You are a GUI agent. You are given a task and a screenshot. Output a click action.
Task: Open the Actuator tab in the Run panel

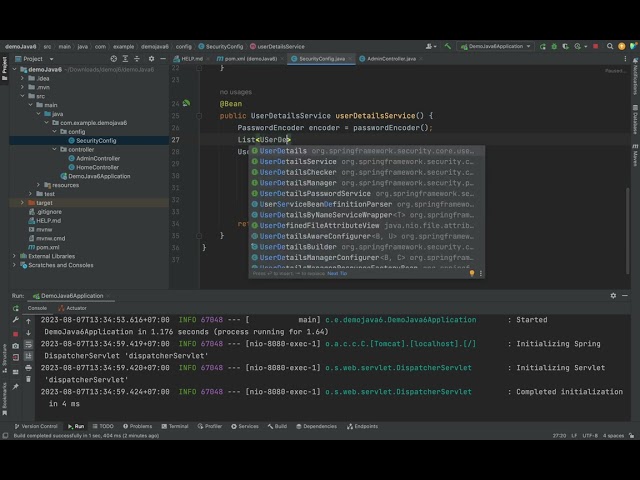click(73, 308)
